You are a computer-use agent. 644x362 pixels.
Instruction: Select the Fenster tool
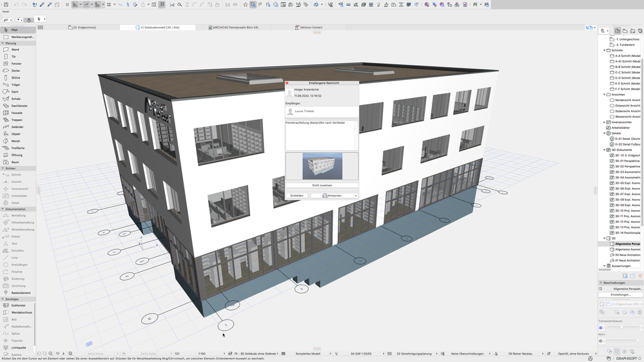click(x=17, y=64)
